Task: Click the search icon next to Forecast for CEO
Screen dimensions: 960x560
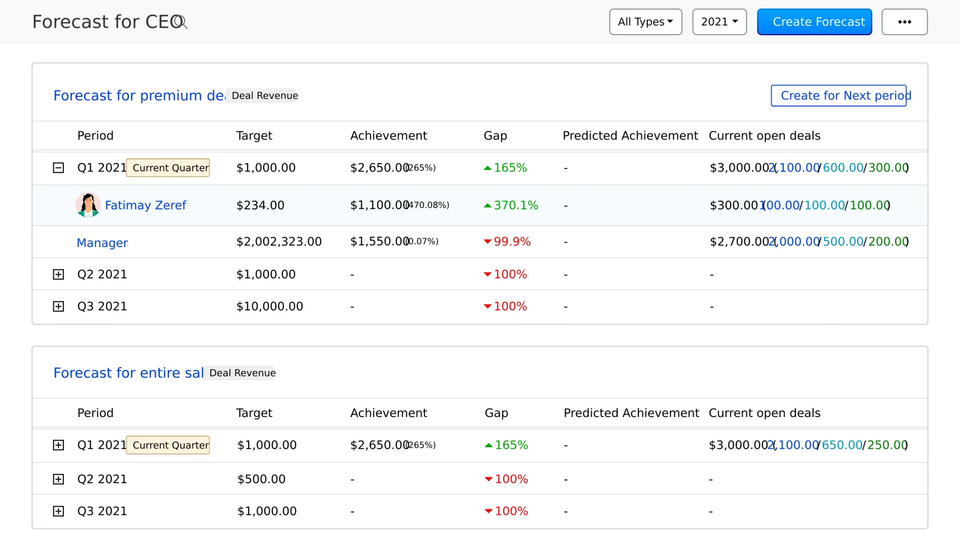Action: tap(180, 22)
